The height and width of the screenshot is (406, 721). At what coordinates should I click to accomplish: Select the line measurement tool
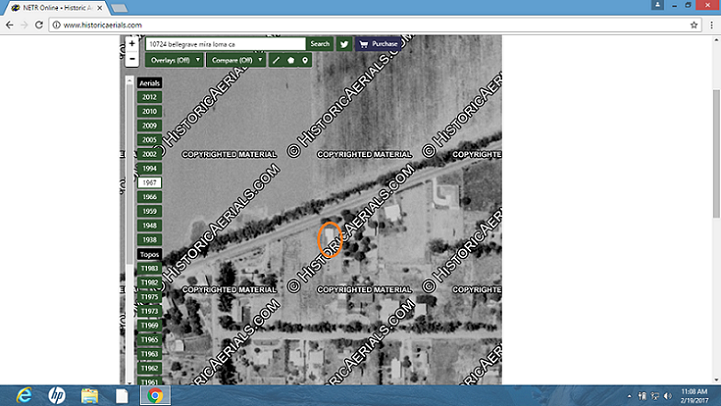point(276,60)
